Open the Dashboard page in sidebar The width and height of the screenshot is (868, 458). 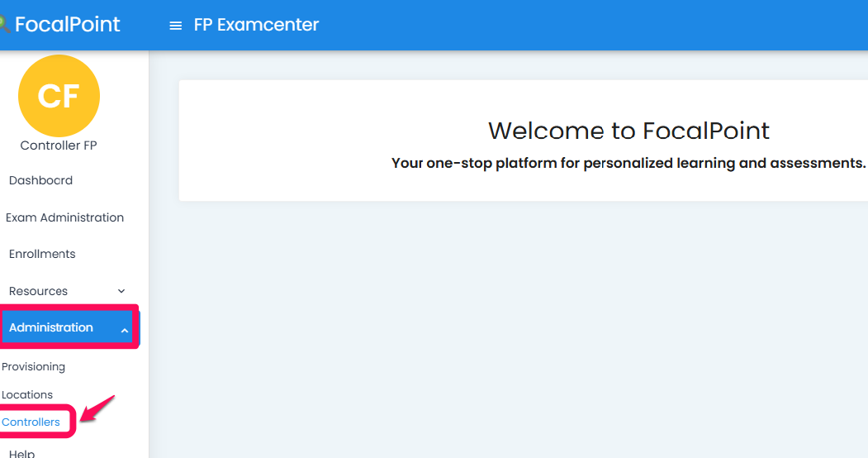(40, 180)
